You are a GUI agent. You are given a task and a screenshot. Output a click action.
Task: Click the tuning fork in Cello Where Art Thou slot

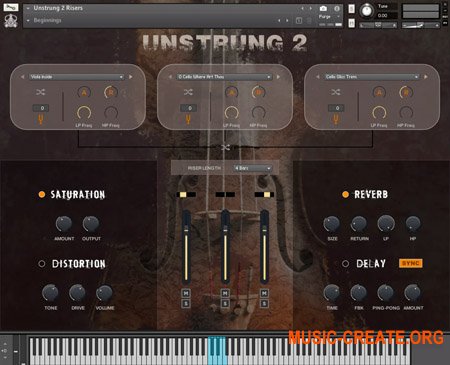[x=188, y=119]
